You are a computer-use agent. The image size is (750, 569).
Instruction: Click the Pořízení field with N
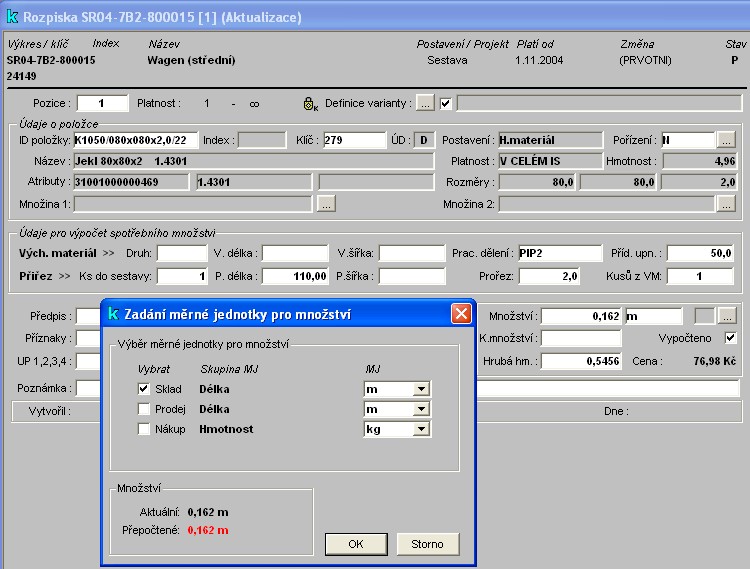(688, 140)
